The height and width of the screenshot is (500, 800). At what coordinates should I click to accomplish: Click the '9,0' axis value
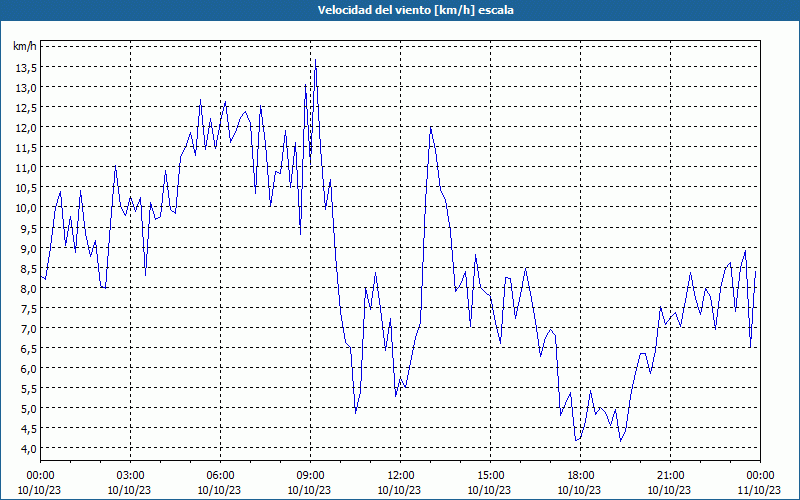(29, 248)
